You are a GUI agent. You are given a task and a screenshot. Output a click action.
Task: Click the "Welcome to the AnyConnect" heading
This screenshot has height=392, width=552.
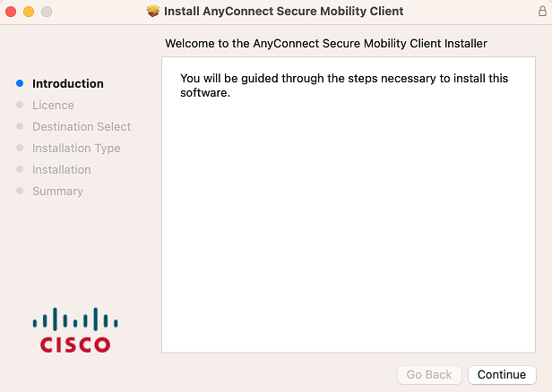click(x=326, y=43)
